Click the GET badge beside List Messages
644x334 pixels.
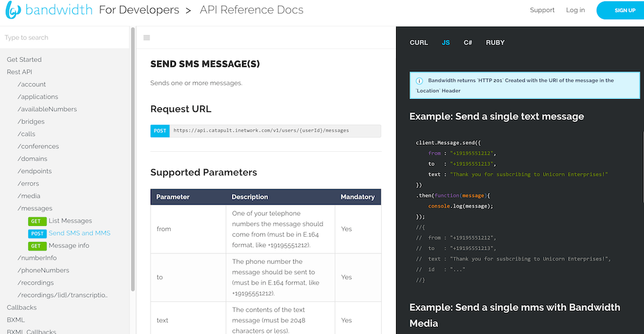37,221
